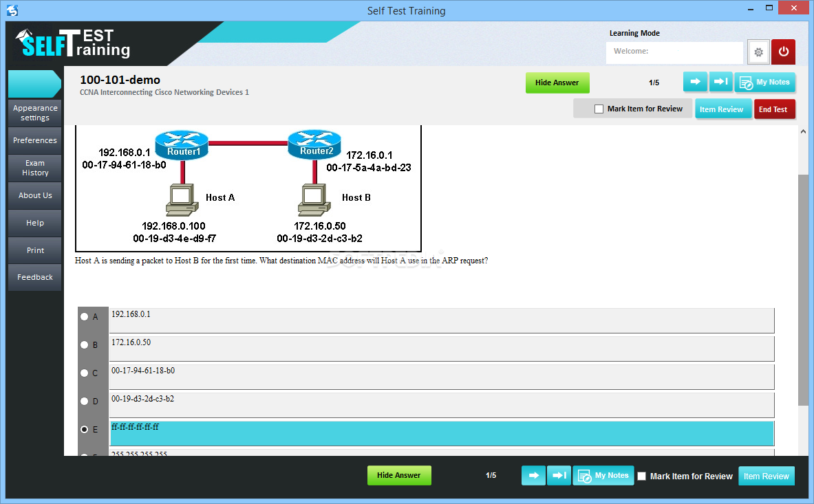Screen dimensions: 814x504
Task: Click the Host A question text
Action: pyautogui.click(x=281, y=261)
